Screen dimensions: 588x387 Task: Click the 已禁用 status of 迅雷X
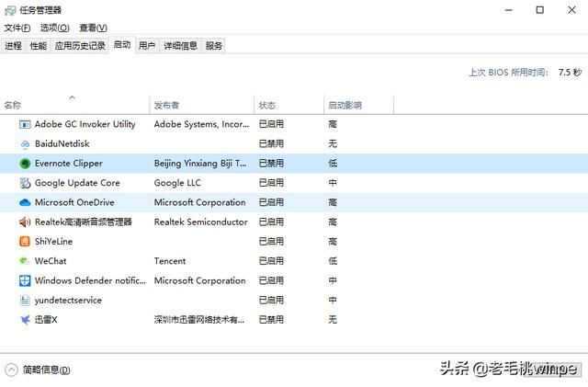click(271, 319)
